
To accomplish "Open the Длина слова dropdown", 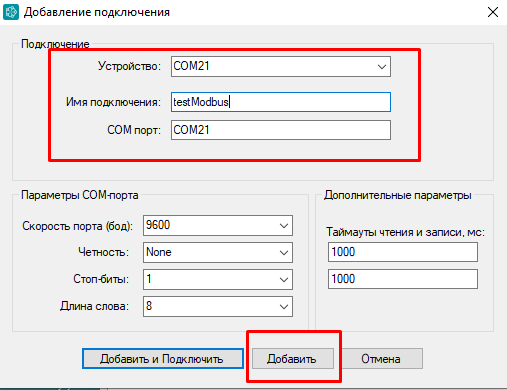I will click(218, 306).
